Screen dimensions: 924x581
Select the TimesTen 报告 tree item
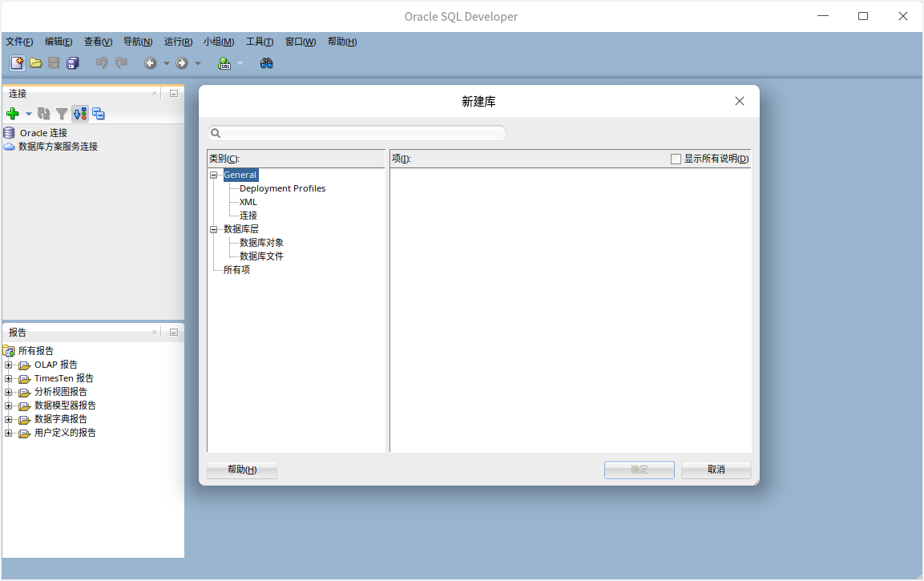pyautogui.click(x=63, y=379)
